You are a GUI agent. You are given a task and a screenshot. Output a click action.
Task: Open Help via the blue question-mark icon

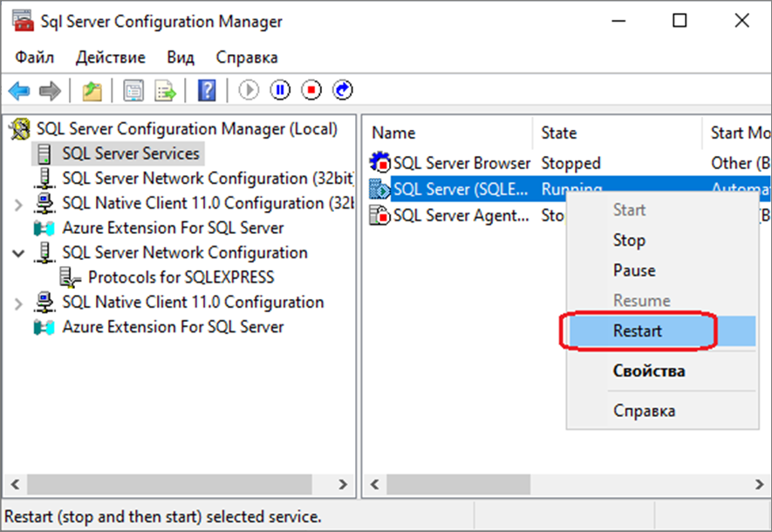[207, 91]
